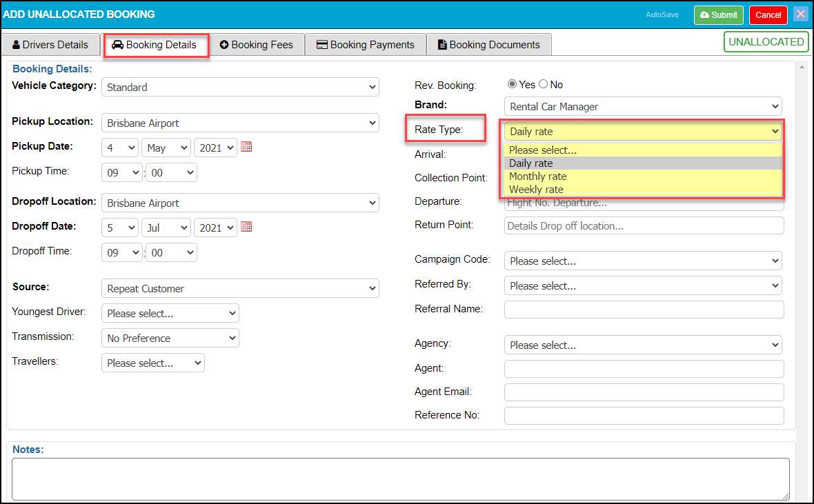814x504 pixels.
Task: Select the Yes radio for Rev. Booking
Action: click(x=512, y=84)
